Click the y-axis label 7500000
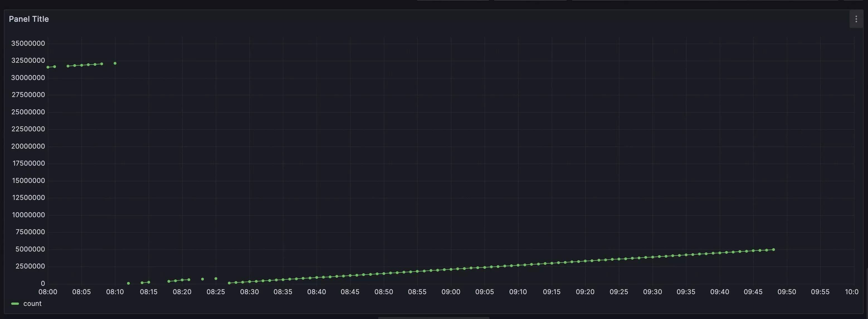Screen dimensions: 868x319 [30, 232]
